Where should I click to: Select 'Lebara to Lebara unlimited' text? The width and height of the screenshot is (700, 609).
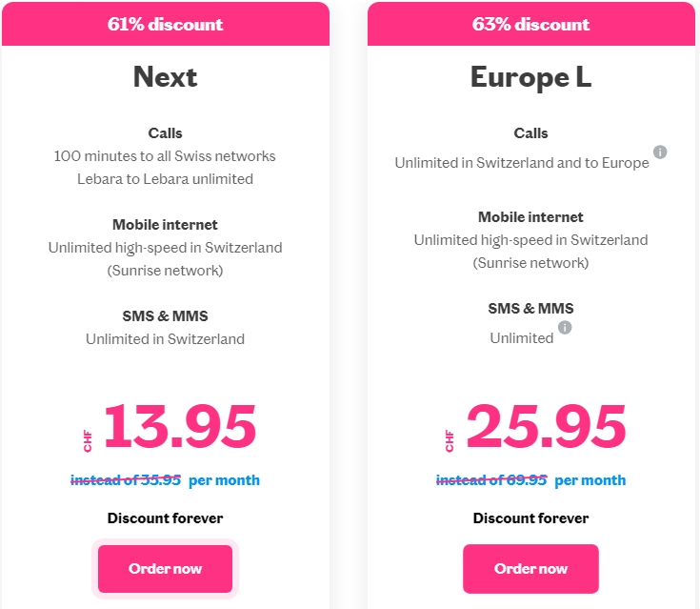(x=165, y=179)
